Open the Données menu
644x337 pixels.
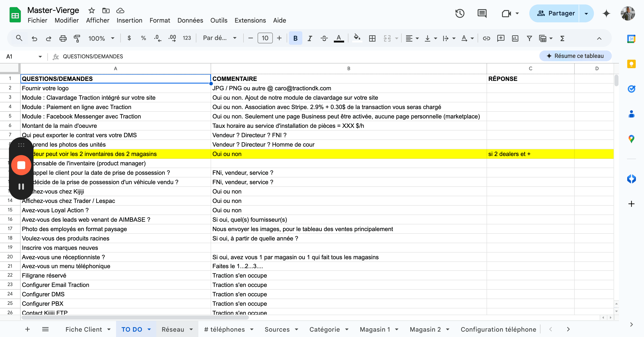[190, 20]
